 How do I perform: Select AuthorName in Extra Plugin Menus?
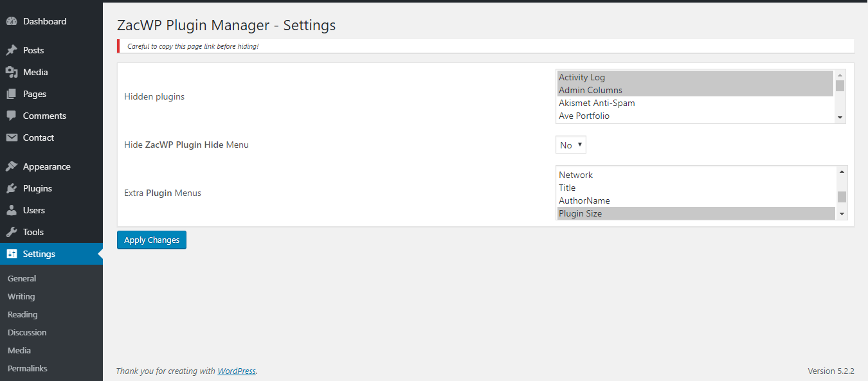coord(696,200)
